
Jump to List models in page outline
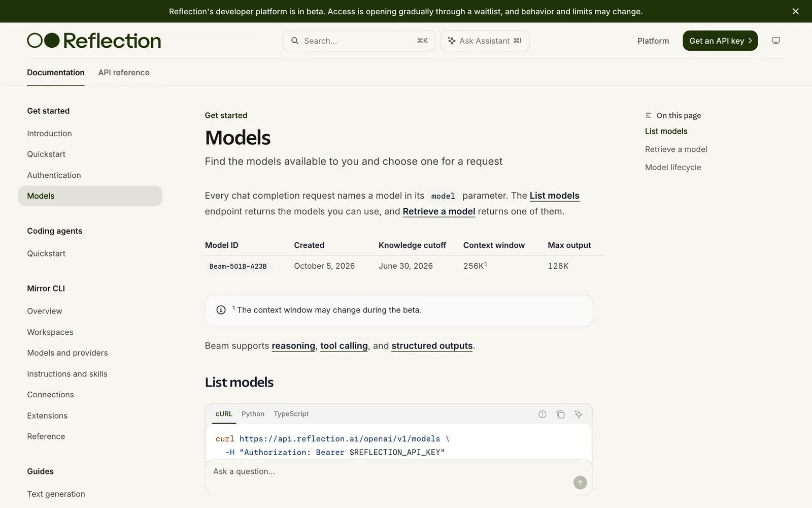666,131
